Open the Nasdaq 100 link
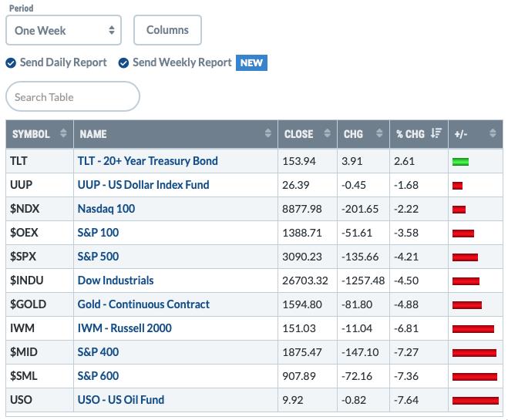This screenshot has height=420, width=508. (x=106, y=209)
